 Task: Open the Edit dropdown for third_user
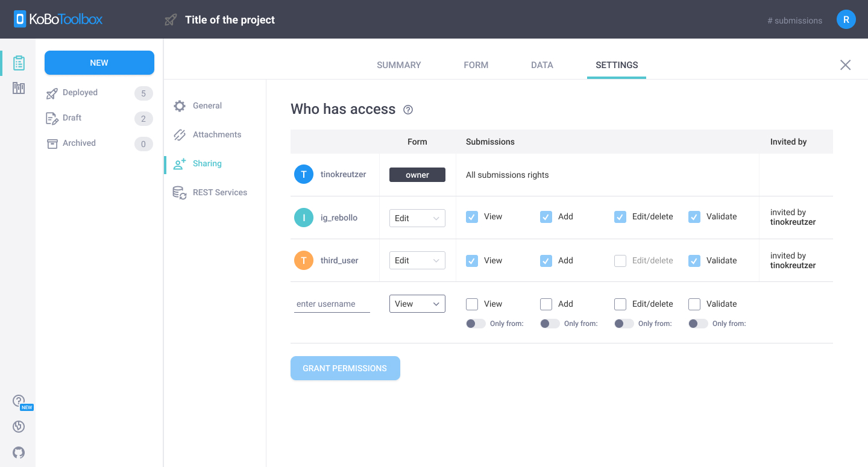pos(417,260)
